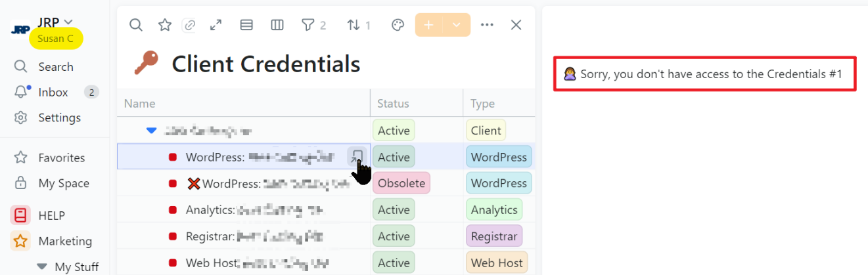The height and width of the screenshot is (275, 868).
Task: Open the columns settings icon
Action: pyautogui.click(x=277, y=25)
